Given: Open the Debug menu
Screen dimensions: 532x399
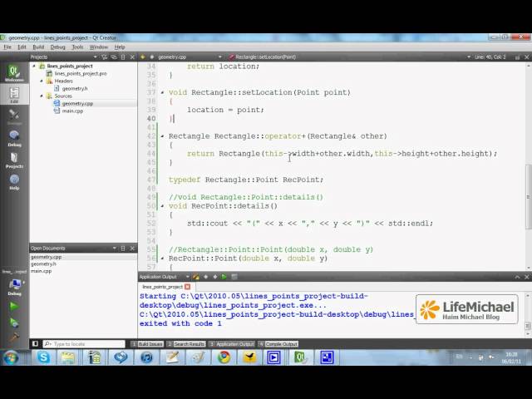Looking at the screenshot, I should [57, 47].
